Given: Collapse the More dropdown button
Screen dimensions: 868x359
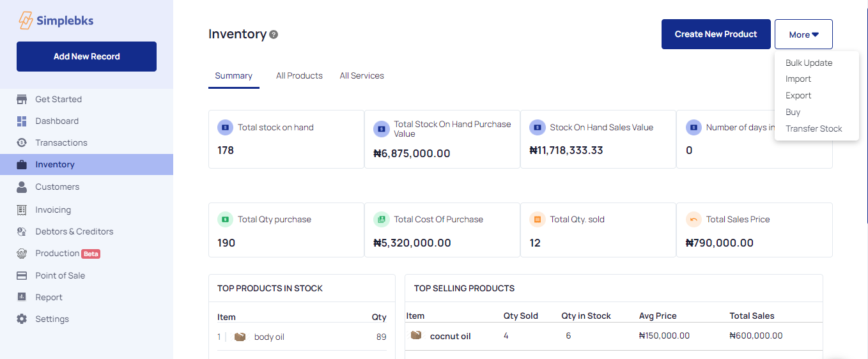Looking at the screenshot, I should 803,34.
